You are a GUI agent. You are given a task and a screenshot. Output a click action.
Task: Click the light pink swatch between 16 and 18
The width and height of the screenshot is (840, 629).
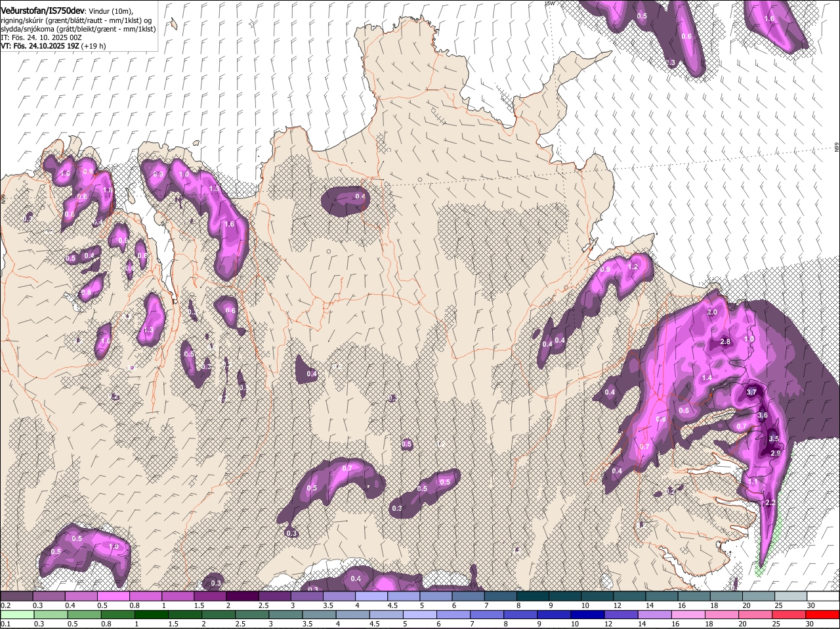point(689,615)
